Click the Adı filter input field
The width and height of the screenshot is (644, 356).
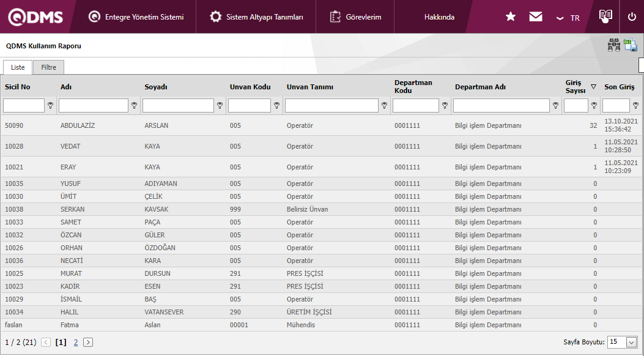[93, 106]
